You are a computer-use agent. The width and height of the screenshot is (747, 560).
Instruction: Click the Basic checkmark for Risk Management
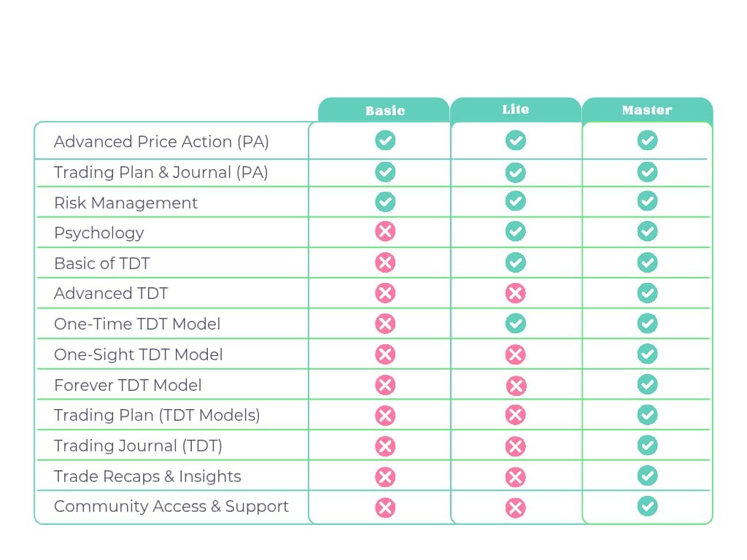coord(385,202)
